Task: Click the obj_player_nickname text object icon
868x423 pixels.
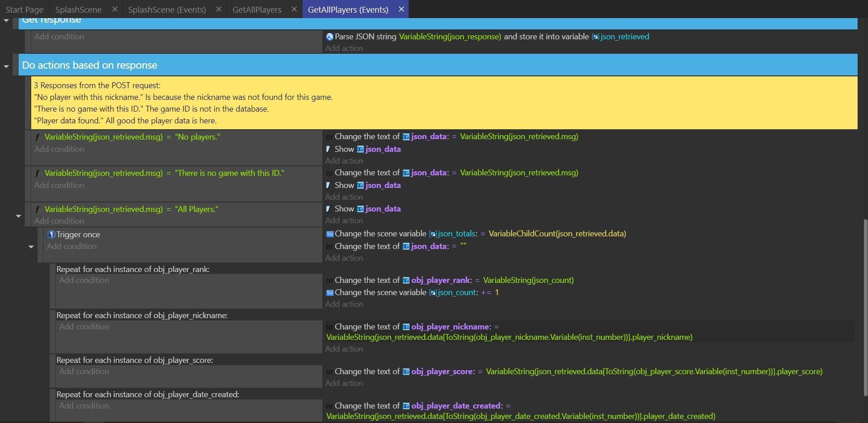Action: [406, 327]
